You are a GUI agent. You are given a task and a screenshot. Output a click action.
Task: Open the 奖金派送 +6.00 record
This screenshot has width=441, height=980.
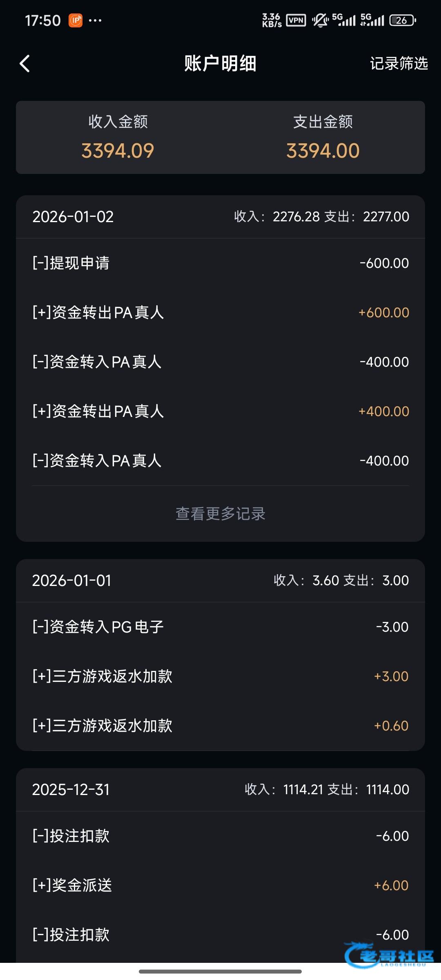click(220, 885)
